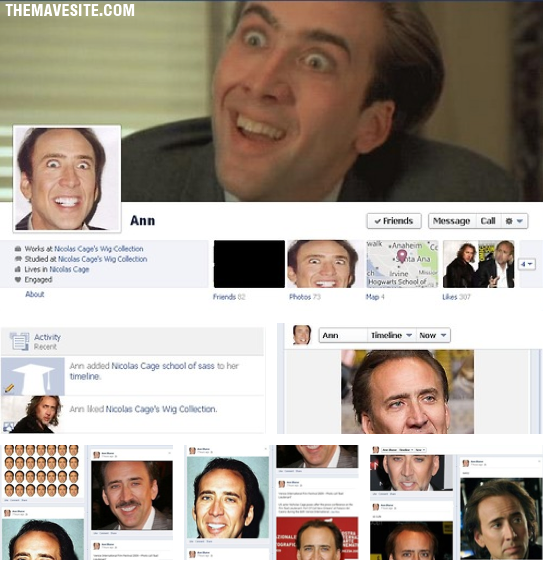Image resolution: width=543 pixels, height=567 pixels.
Task: Expand the '4' more sections dropdown
Action: point(527,264)
